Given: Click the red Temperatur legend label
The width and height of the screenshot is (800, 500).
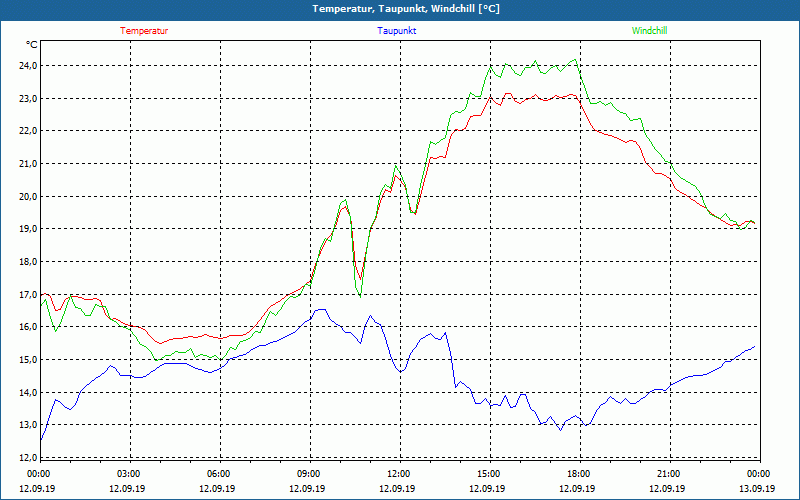Looking at the screenshot, I should tap(144, 31).
